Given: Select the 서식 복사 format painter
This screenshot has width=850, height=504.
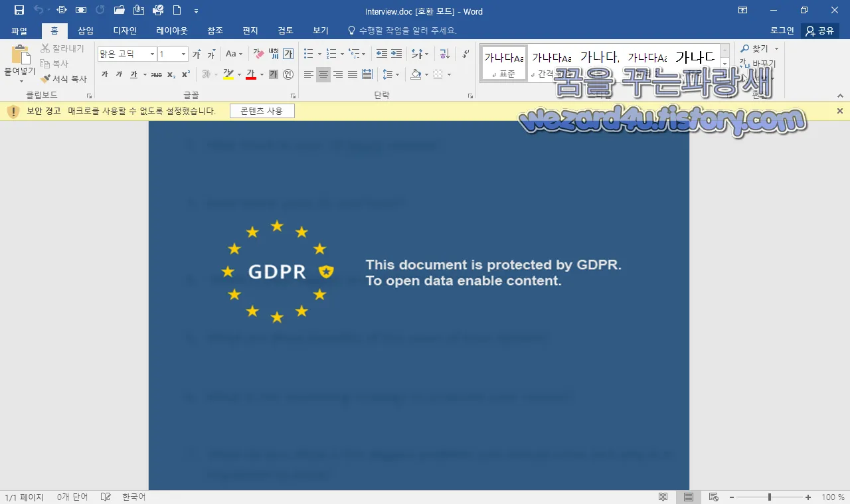Looking at the screenshot, I should coord(63,78).
